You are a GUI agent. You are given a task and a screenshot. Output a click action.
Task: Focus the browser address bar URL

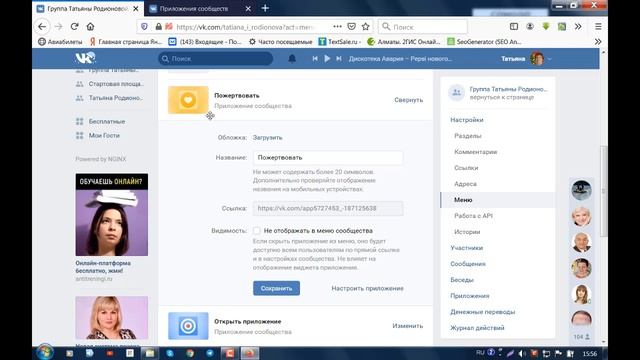[245, 27]
